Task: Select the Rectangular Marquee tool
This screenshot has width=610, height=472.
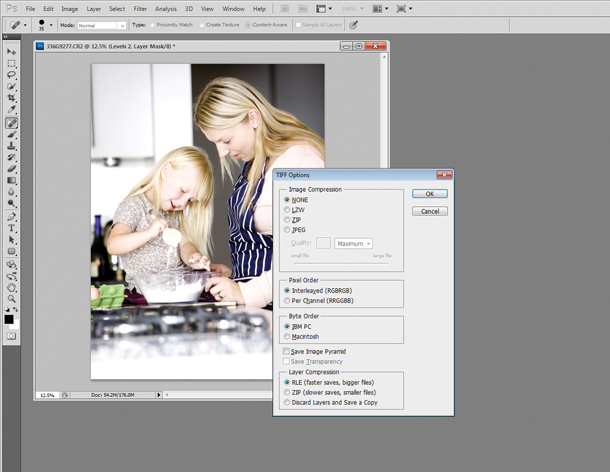Action: [x=11, y=63]
